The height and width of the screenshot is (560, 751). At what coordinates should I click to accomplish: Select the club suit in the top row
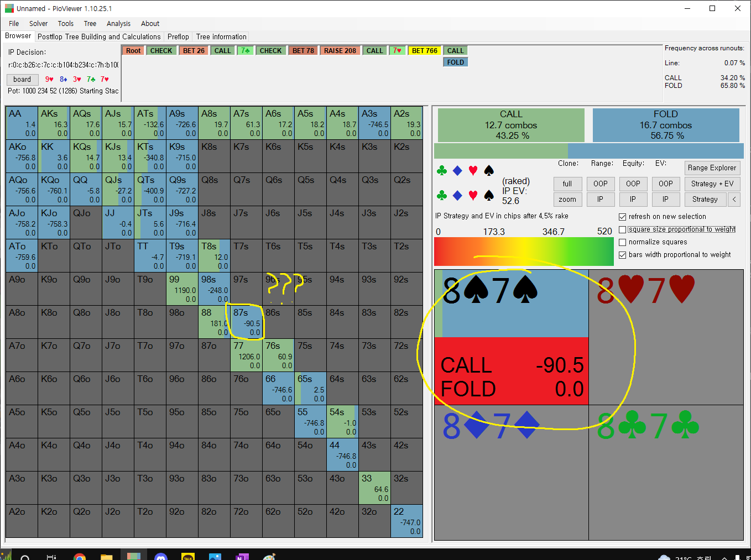point(441,171)
